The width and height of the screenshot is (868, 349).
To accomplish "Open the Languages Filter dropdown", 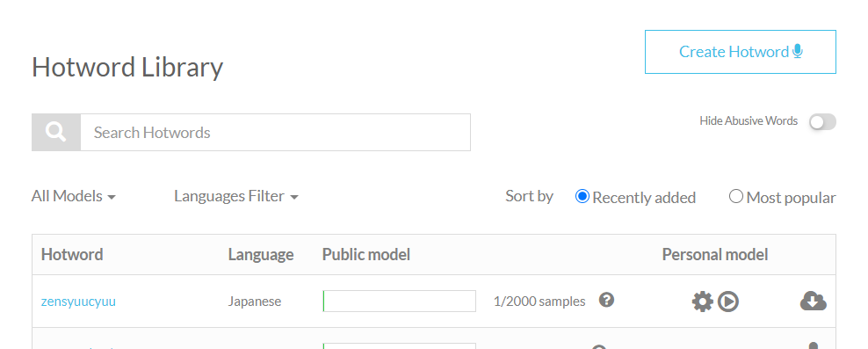I will pos(236,196).
